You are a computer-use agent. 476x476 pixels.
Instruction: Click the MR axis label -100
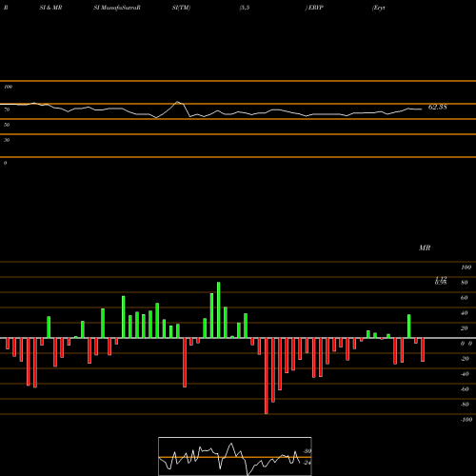466,420
